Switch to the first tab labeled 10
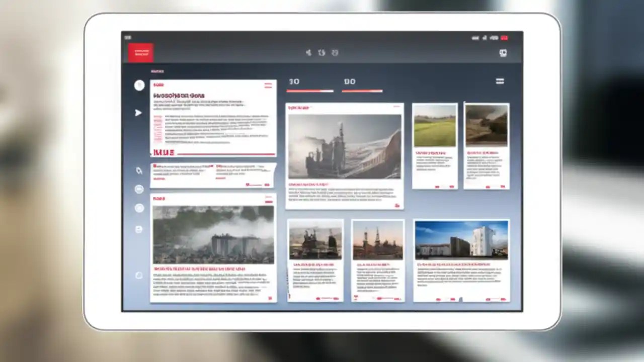This screenshot has width=644, height=362. 294,81
